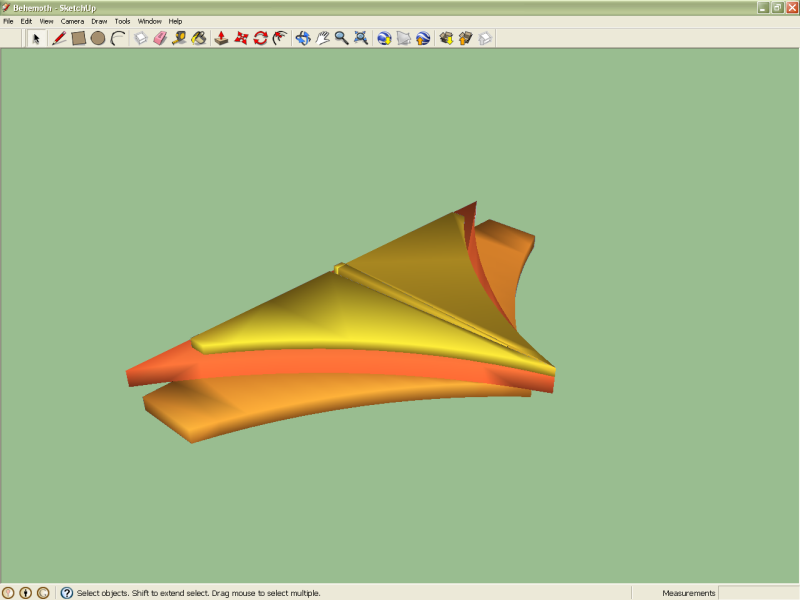
Task: Select the Tape Measure tool
Action: [x=179, y=38]
